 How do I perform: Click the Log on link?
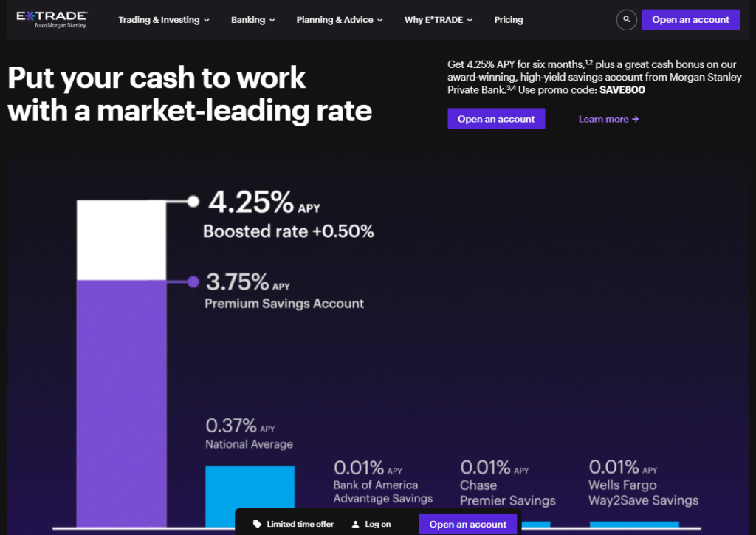coord(377,524)
